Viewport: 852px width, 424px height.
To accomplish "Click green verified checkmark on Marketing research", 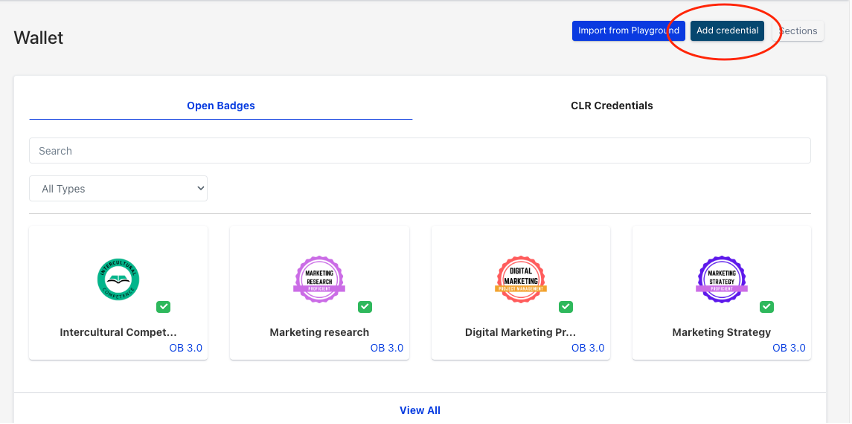I will tap(365, 307).
